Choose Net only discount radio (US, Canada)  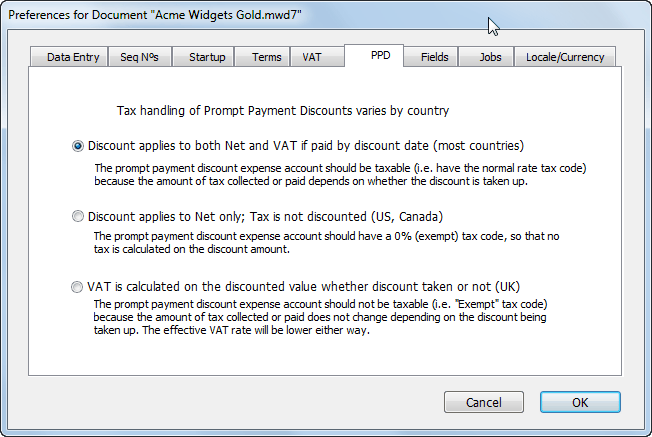coord(78,216)
